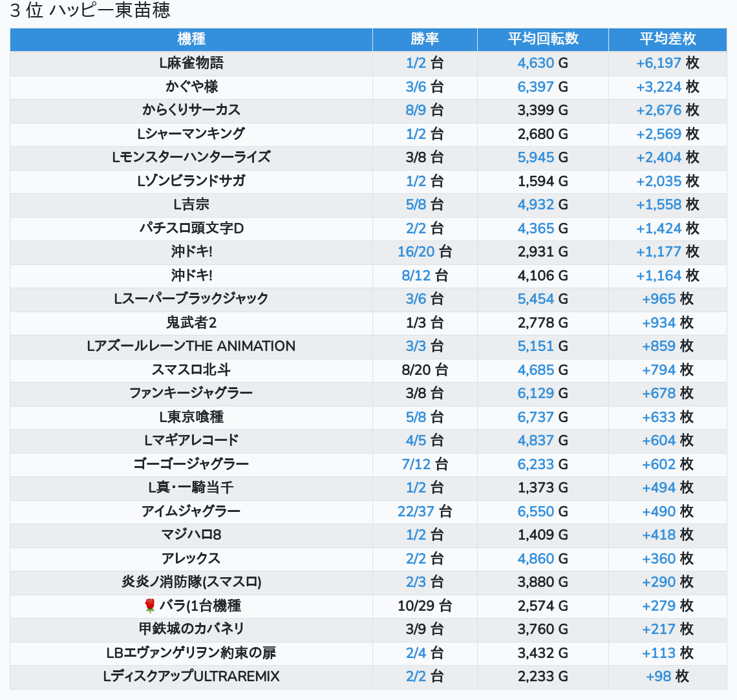Select Lゾンビランドサガ in the table
This screenshot has width=737, height=700.
tap(191, 181)
